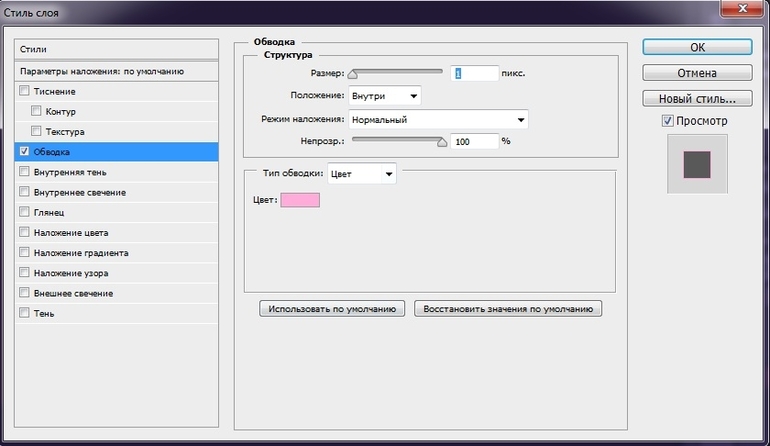Image resolution: width=770 pixels, height=446 pixels.
Task: Expand the Режим наложения dropdown
Action: point(437,120)
